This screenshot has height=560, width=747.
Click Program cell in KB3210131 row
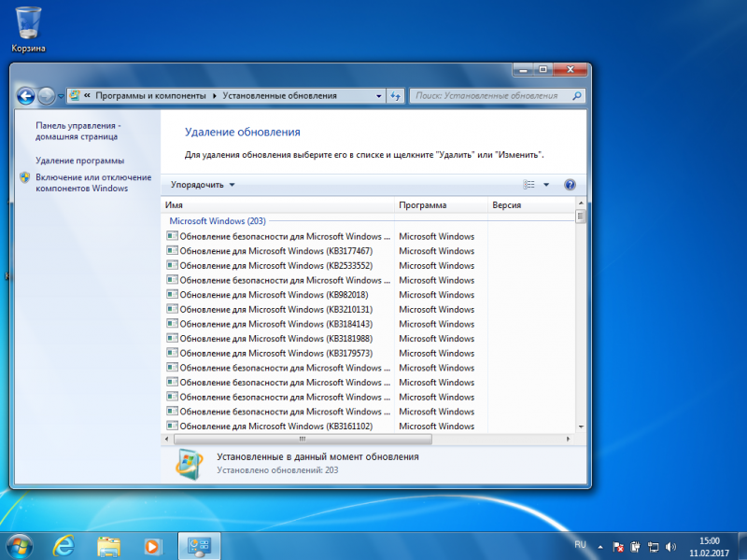pos(436,310)
